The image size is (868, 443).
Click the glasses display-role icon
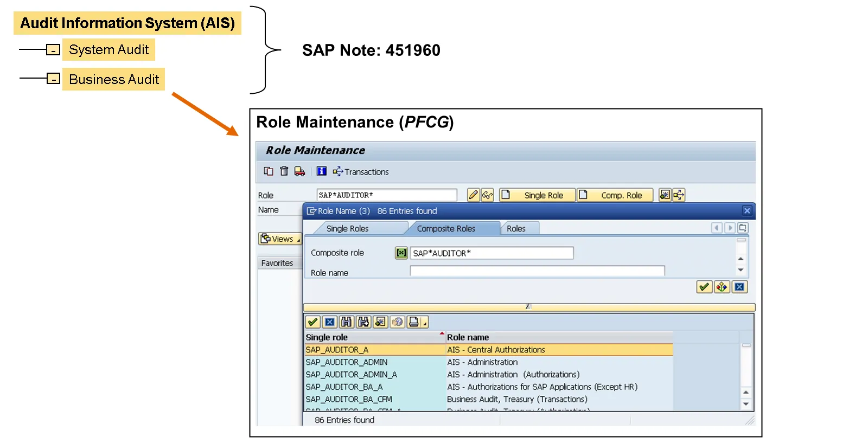click(487, 195)
